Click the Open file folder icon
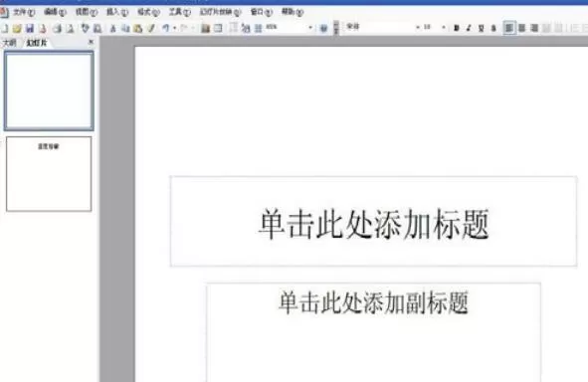Image resolution: width=588 pixels, height=382 pixels. pyautogui.click(x=17, y=28)
